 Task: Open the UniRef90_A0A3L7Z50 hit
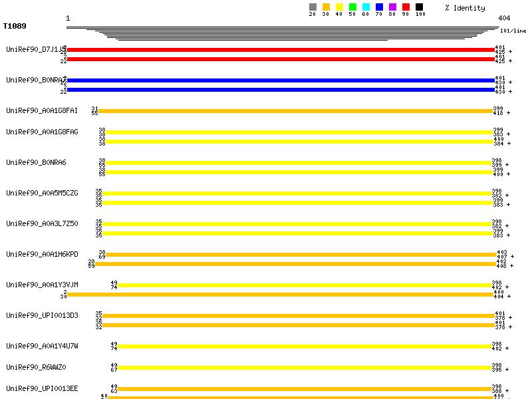pos(42,223)
